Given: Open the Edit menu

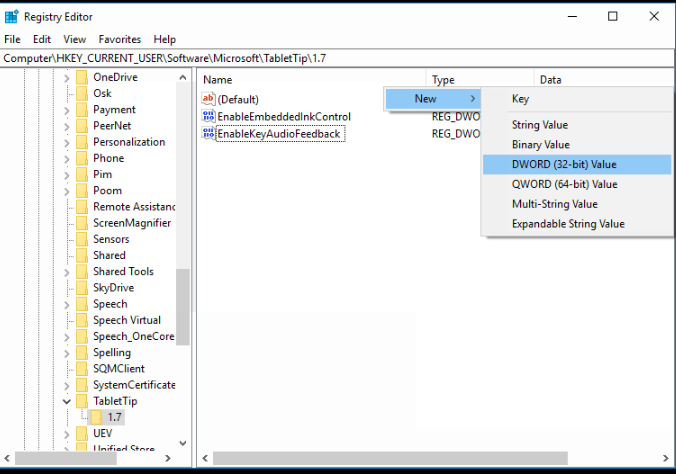Looking at the screenshot, I should click(x=42, y=39).
